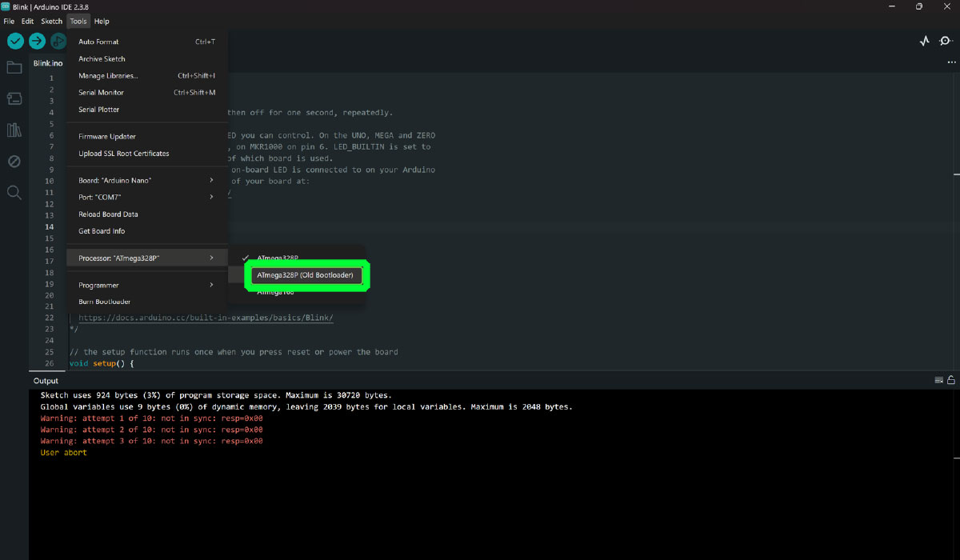The width and height of the screenshot is (960, 560).
Task: Click the Upload arrow button
Action: (37, 41)
